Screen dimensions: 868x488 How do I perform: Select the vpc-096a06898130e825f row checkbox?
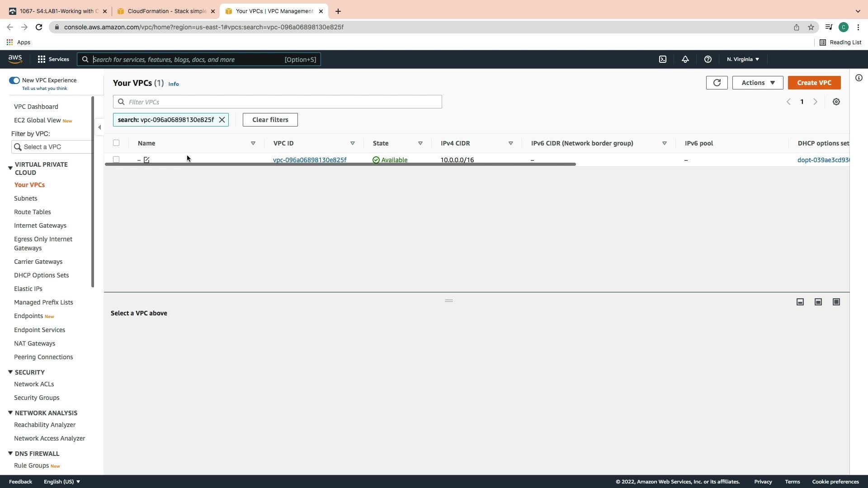click(116, 160)
